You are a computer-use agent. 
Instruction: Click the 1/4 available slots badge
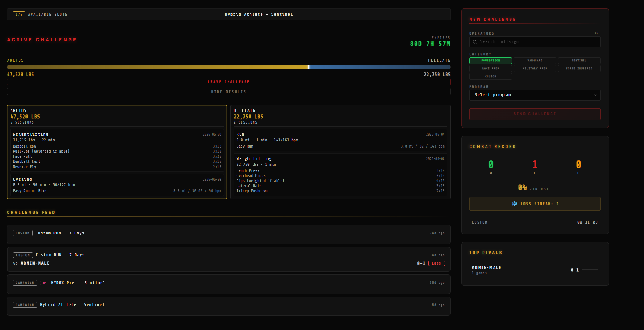pyautogui.click(x=19, y=15)
